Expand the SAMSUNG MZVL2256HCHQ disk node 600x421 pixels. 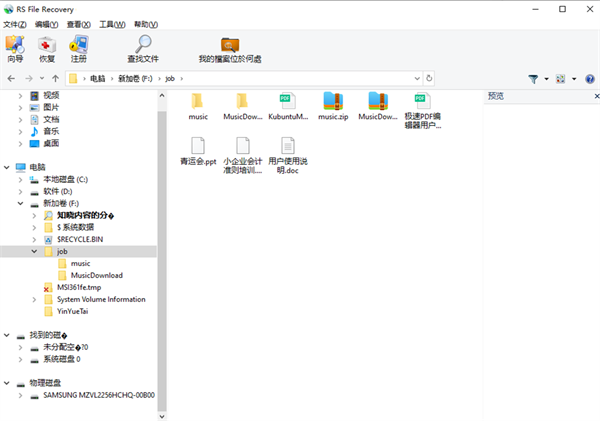point(21,395)
